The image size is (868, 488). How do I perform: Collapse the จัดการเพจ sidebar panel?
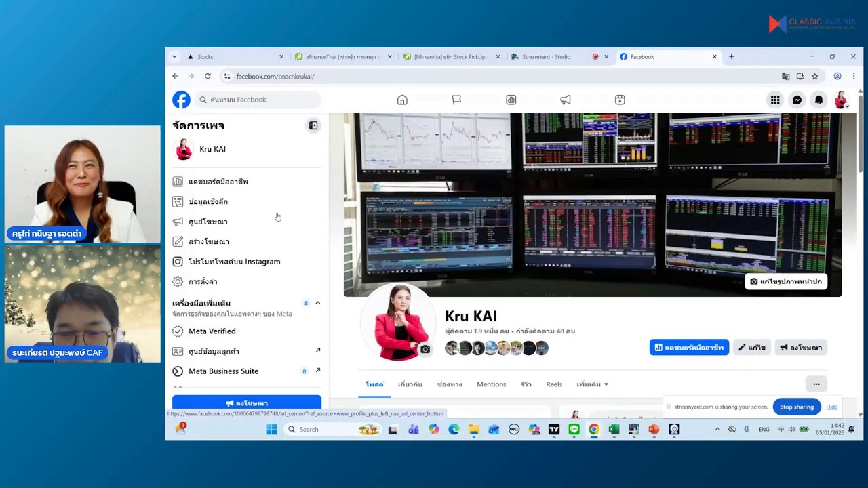coord(313,125)
